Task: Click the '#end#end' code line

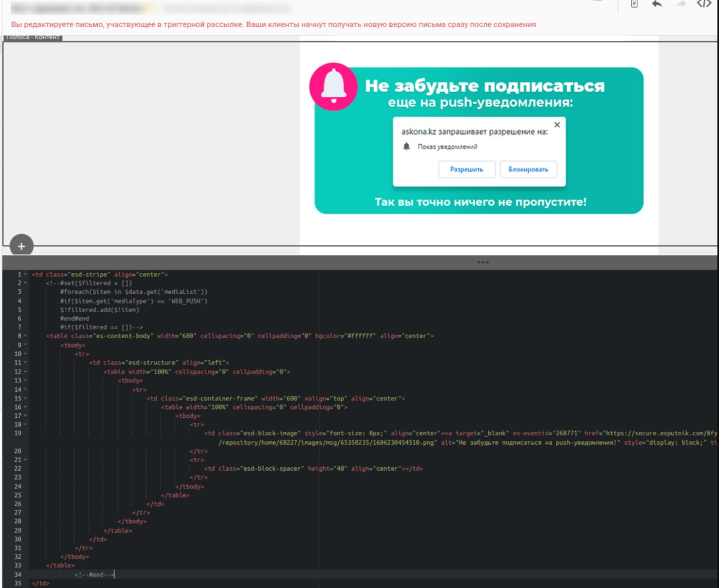Action: coord(75,318)
